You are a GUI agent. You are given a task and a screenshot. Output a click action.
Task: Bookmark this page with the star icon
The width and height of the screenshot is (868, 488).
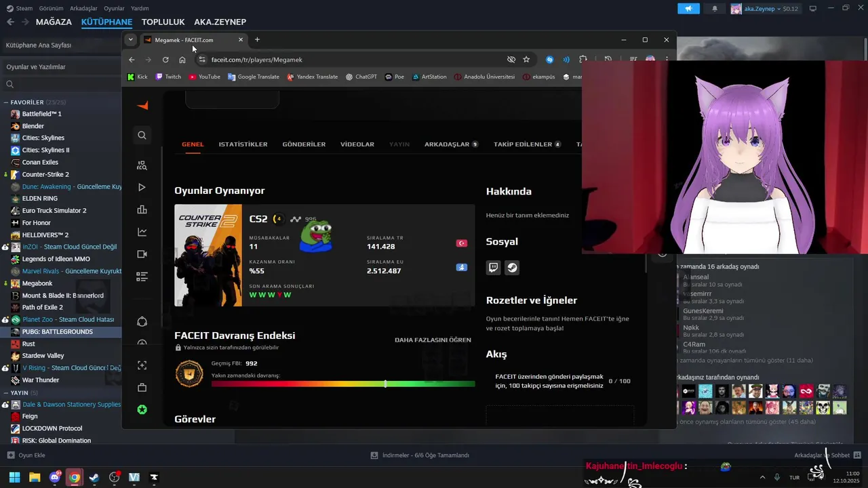click(x=526, y=60)
